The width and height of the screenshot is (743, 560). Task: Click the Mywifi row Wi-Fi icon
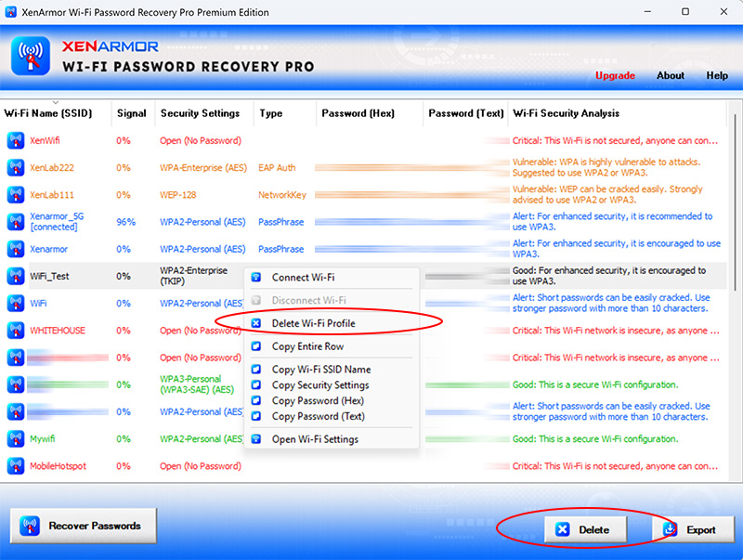15,438
